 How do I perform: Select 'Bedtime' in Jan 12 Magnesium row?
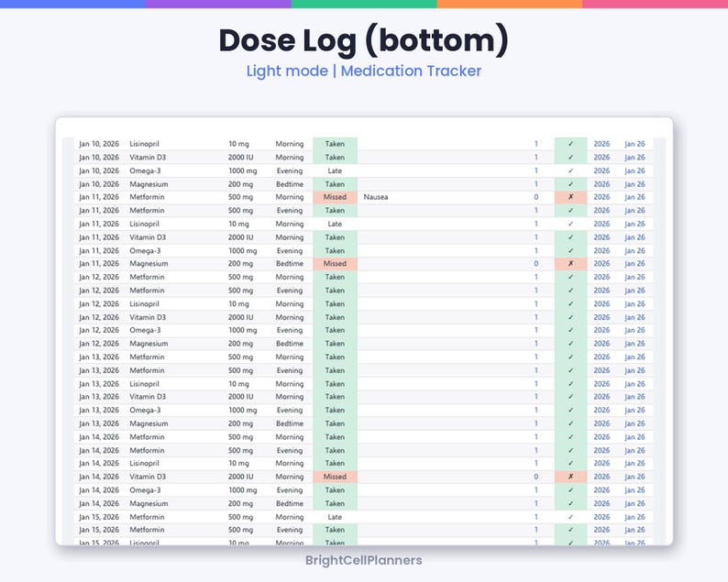point(289,344)
